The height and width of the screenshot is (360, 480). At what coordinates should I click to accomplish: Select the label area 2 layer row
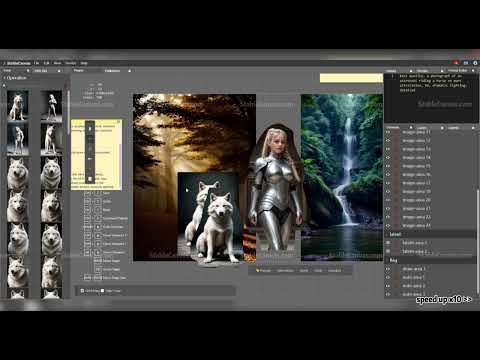(x=431, y=251)
